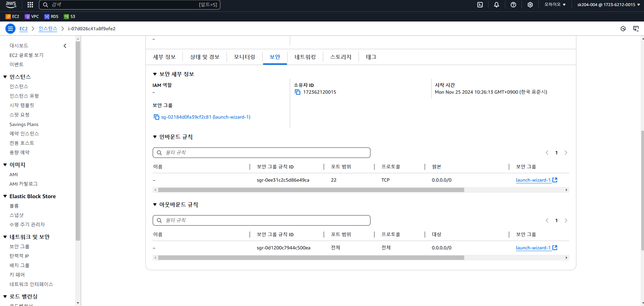
Task: Open the help question mark menu
Action: coord(513,5)
